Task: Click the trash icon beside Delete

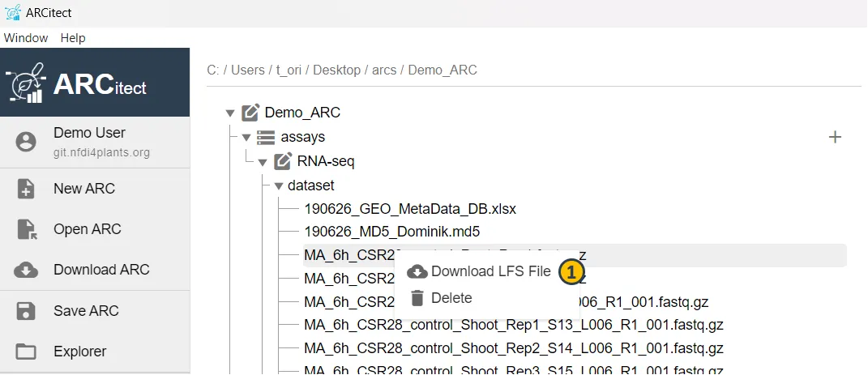Action: click(417, 298)
